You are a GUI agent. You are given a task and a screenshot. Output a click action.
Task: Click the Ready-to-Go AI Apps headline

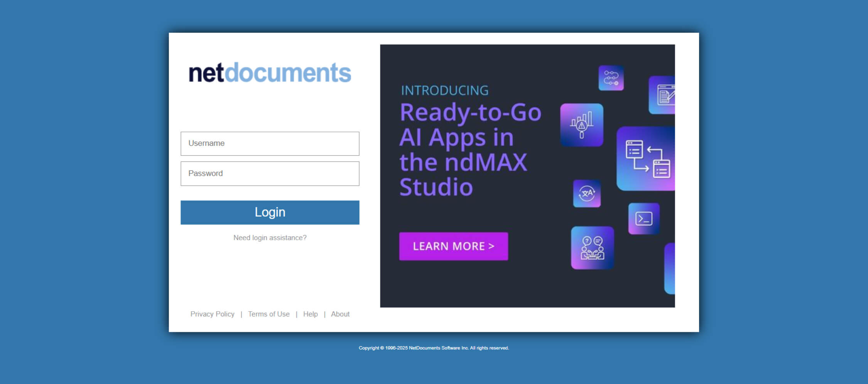coord(463,150)
